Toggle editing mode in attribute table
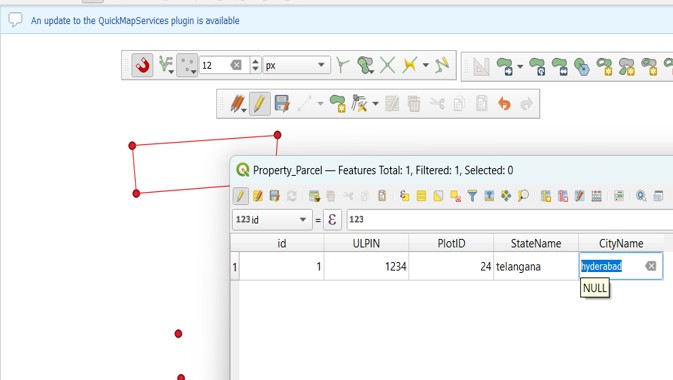 pos(241,196)
